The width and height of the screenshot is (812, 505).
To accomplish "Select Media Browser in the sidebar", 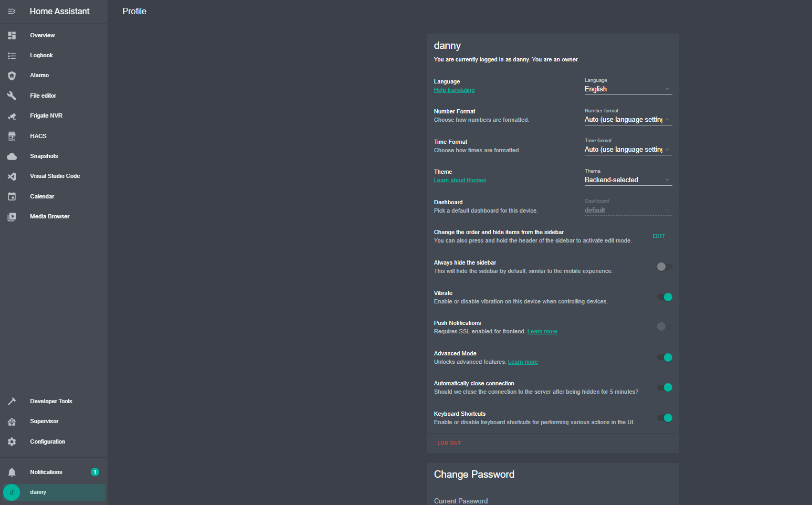I will [x=54, y=217].
